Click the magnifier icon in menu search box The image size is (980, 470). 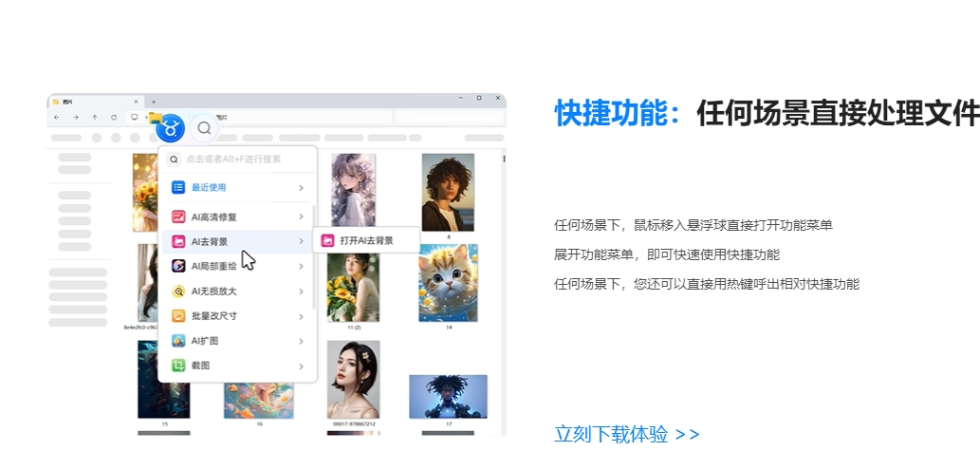tap(175, 160)
